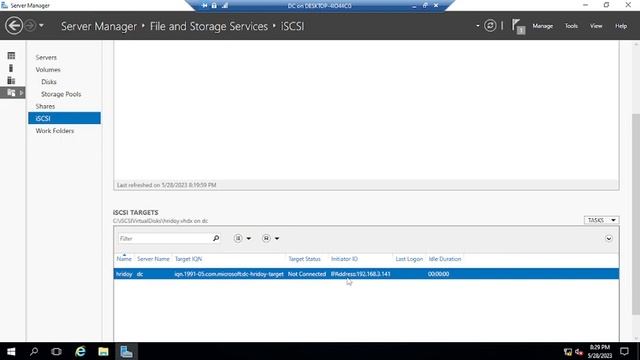The image size is (640, 360).
Task: Sort by the Target Status column header
Action: click(304, 259)
